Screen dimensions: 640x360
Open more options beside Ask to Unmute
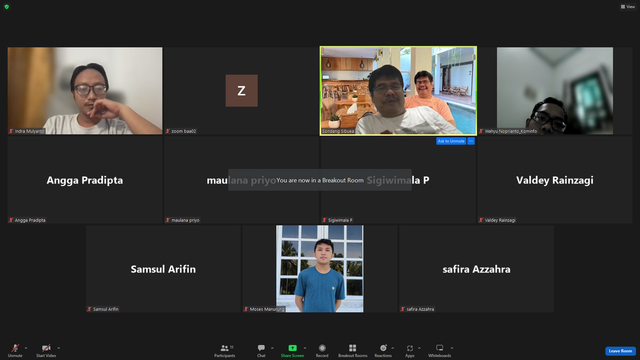(x=471, y=141)
